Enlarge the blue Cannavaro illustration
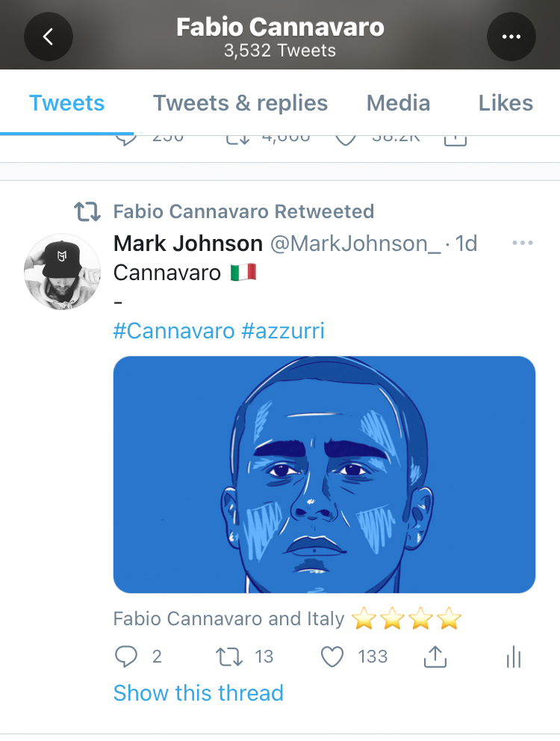 [x=324, y=474]
